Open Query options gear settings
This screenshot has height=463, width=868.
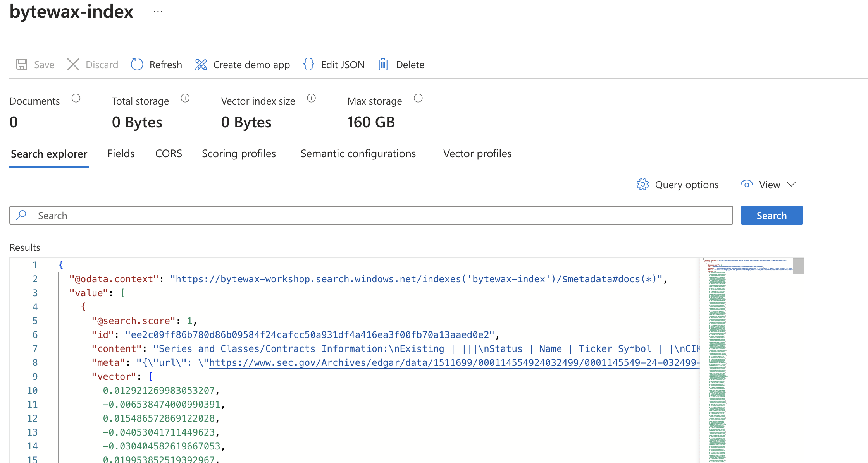click(x=643, y=185)
